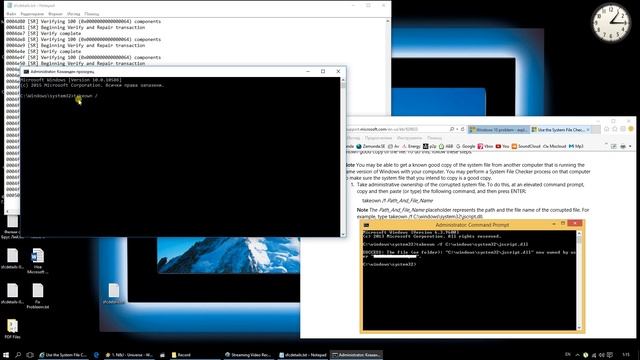Click the embedded Administrator Command Prompt screenshot
Image resolution: width=640 pixels, height=360 pixels.
[473, 276]
